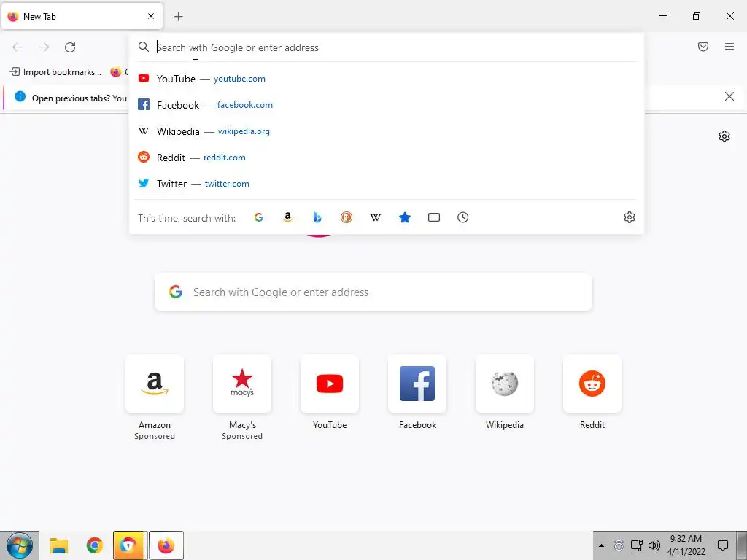Choose YouTube suggestion youtube.com
Image resolution: width=747 pixels, height=560 pixels.
click(x=386, y=79)
